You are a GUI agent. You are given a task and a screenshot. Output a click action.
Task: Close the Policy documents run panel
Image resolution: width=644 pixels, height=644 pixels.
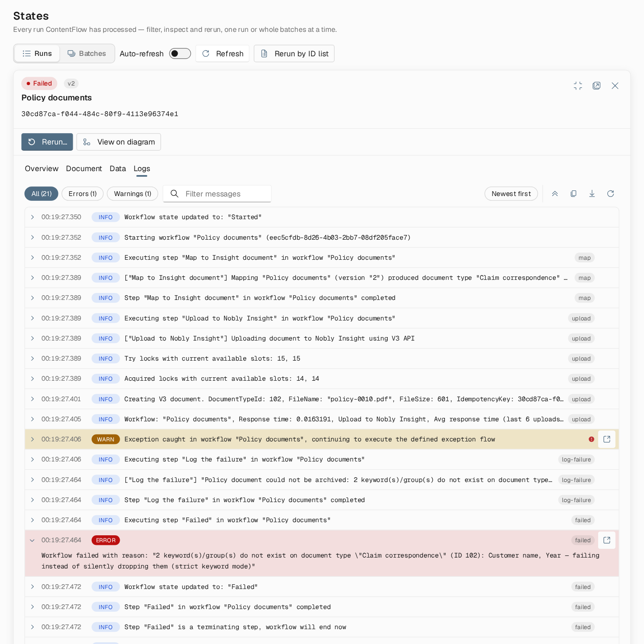point(615,86)
